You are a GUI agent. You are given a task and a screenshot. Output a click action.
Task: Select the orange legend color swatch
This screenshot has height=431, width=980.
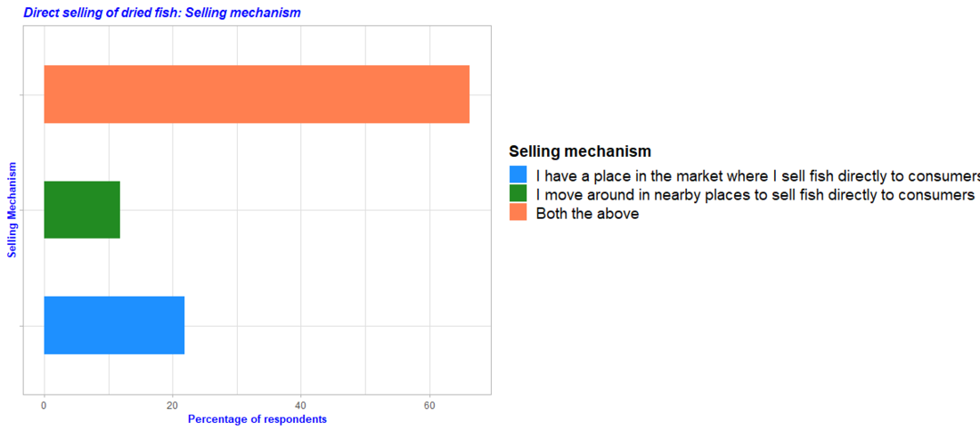point(519,213)
